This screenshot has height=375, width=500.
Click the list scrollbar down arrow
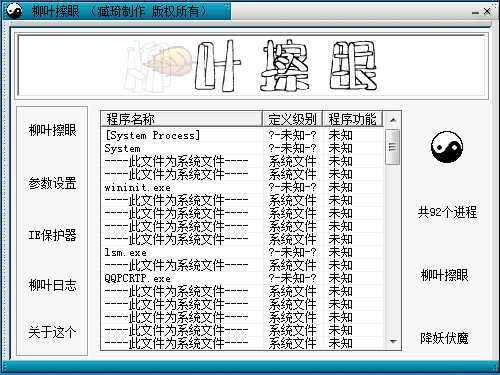coord(393,341)
